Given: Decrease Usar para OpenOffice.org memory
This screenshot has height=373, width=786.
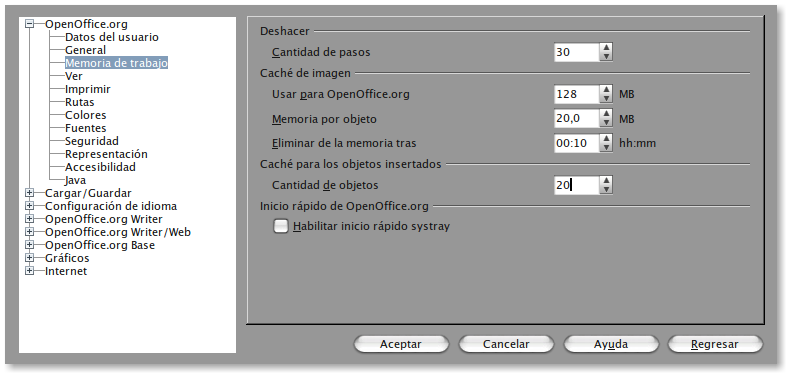Looking at the screenshot, I should click(607, 98).
